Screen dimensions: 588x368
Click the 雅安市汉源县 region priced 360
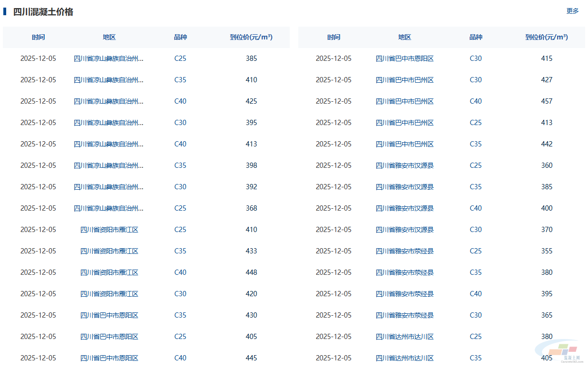click(x=404, y=165)
